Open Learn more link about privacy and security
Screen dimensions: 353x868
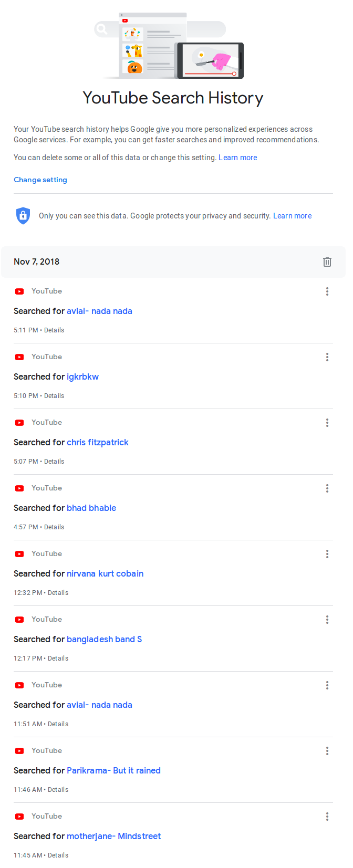[292, 216]
